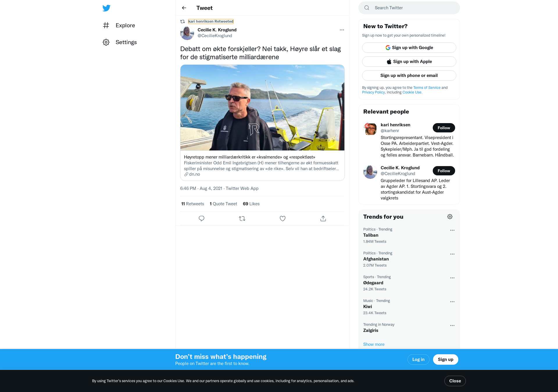This screenshot has height=392, width=558.
Task: Open the dn.no article image
Action: (x=262, y=107)
